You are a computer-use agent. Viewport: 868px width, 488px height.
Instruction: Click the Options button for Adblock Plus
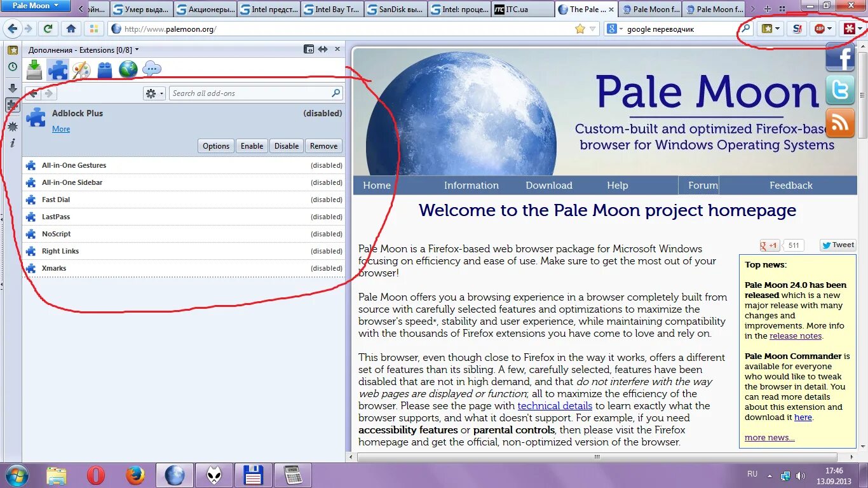pyautogui.click(x=216, y=146)
